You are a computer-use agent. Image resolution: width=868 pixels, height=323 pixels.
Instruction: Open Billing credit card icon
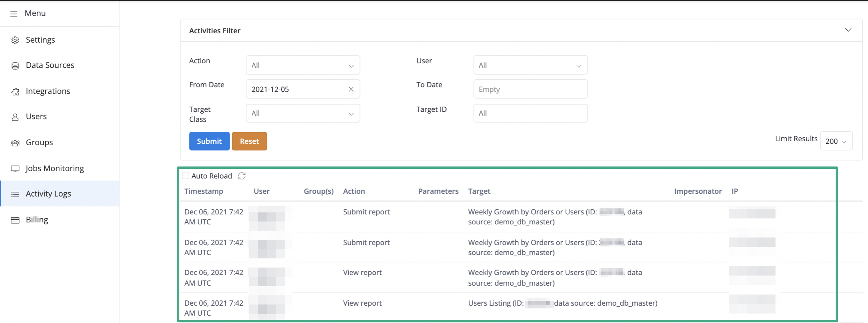click(x=15, y=220)
